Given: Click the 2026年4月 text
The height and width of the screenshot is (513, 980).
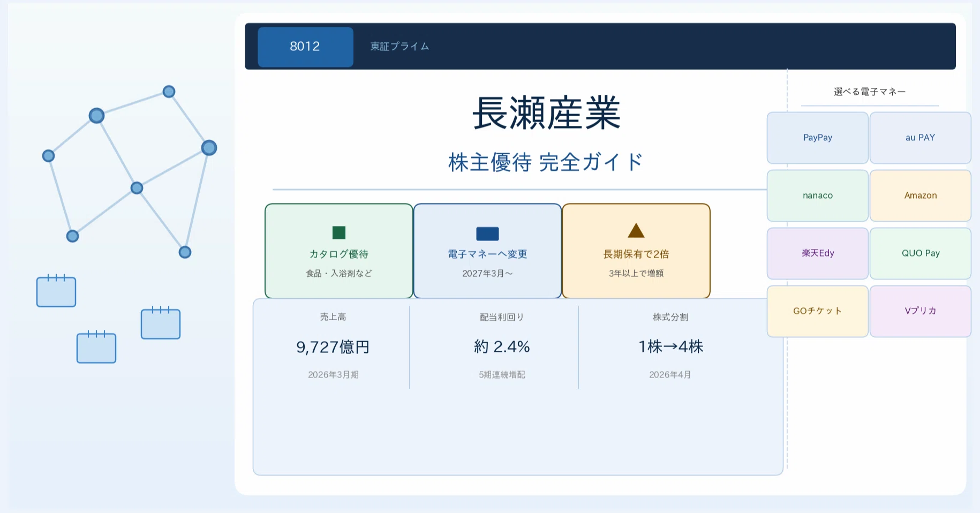Looking at the screenshot, I should point(670,375).
